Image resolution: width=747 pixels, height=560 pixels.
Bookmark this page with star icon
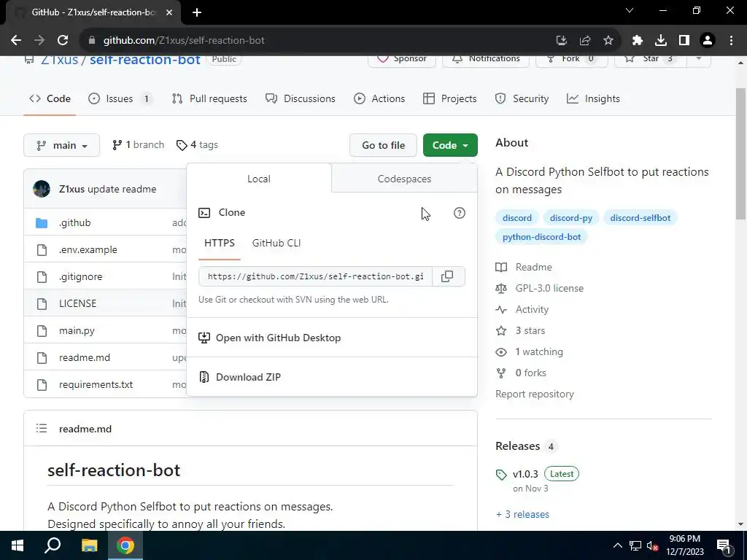pyautogui.click(x=608, y=41)
